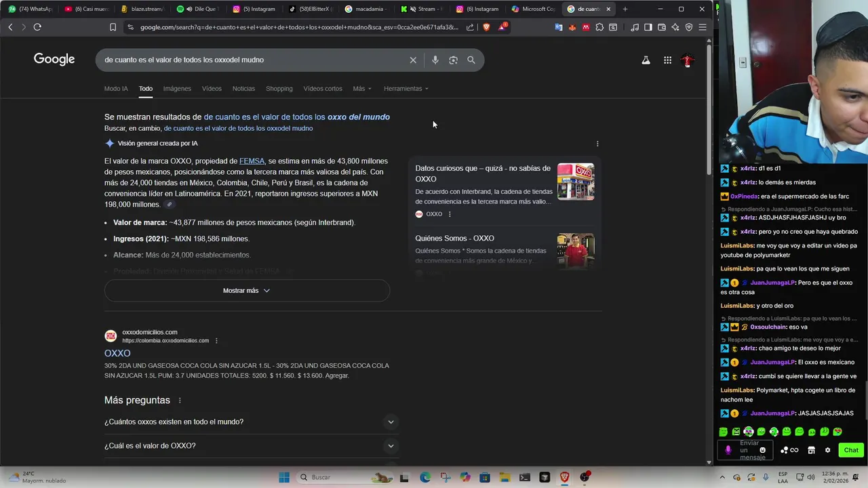Open AI overview three-dot options menu
Image resolution: width=868 pixels, height=488 pixels.
coord(597,144)
